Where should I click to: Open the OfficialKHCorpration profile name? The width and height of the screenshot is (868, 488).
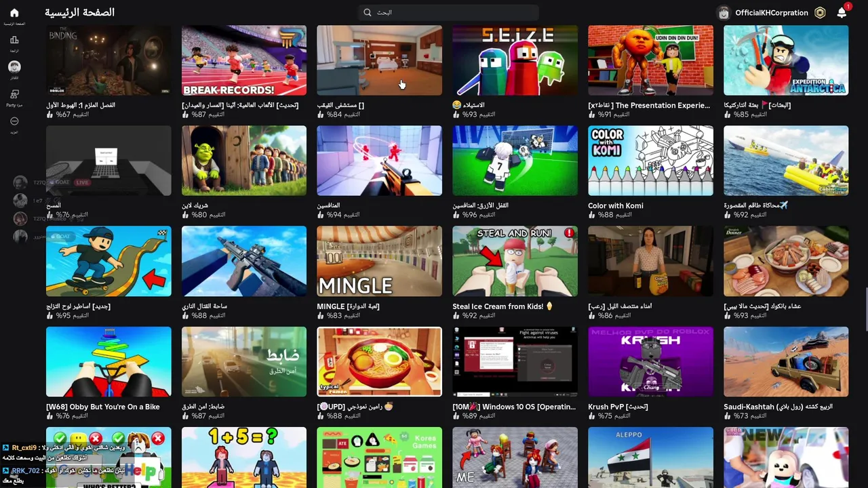(772, 12)
